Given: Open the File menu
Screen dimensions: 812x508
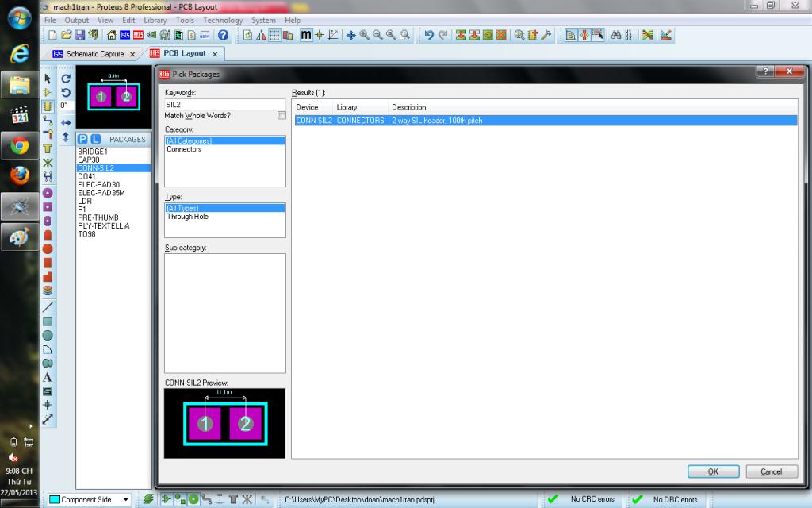Looking at the screenshot, I should click(x=50, y=20).
